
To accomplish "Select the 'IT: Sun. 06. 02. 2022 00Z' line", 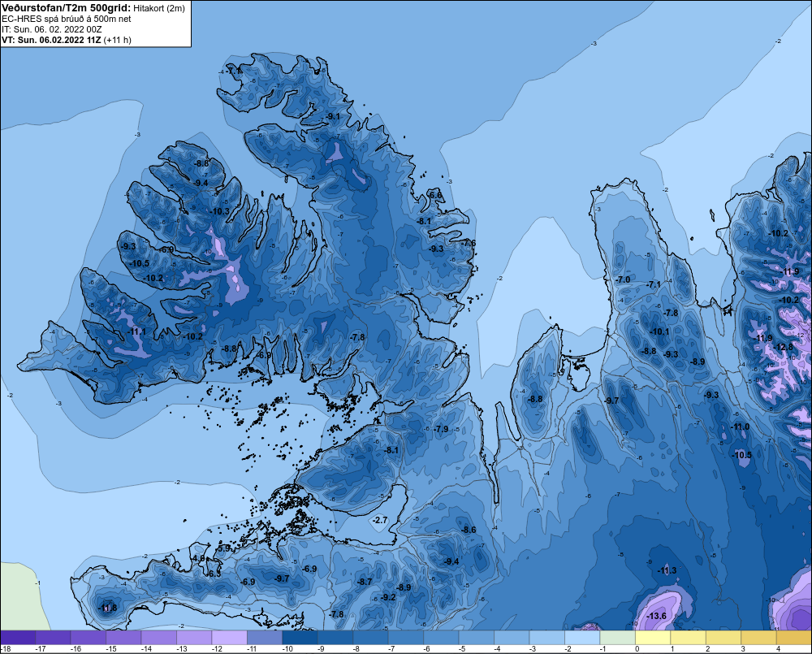I will click(x=52, y=29).
